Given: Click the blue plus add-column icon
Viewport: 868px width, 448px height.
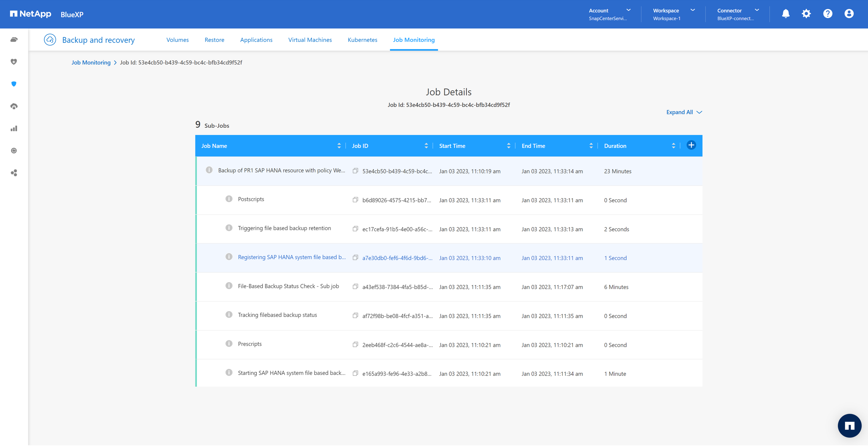Looking at the screenshot, I should 691,145.
